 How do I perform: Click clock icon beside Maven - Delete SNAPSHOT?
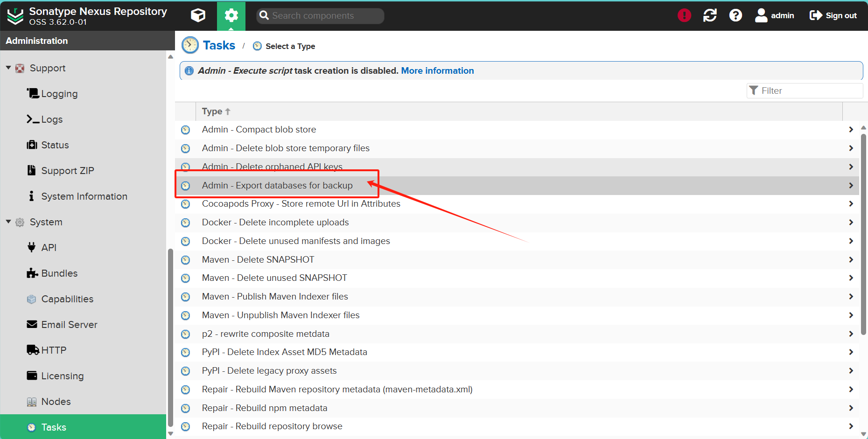click(x=186, y=260)
